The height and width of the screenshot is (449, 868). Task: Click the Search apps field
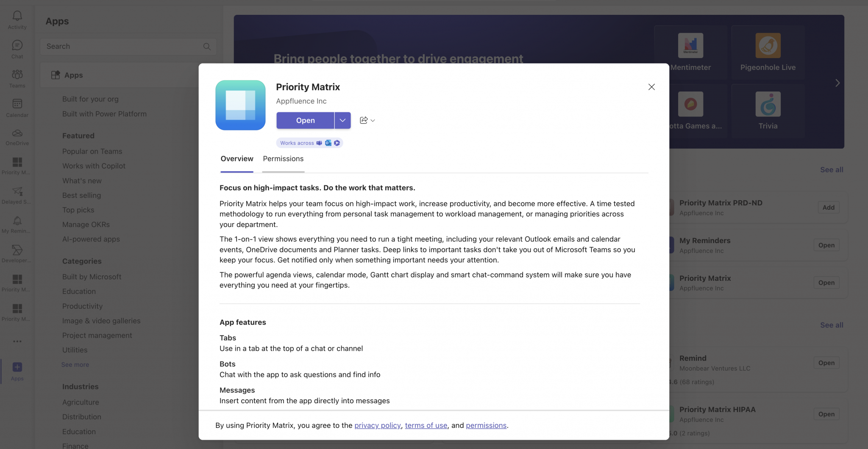click(127, 46)
